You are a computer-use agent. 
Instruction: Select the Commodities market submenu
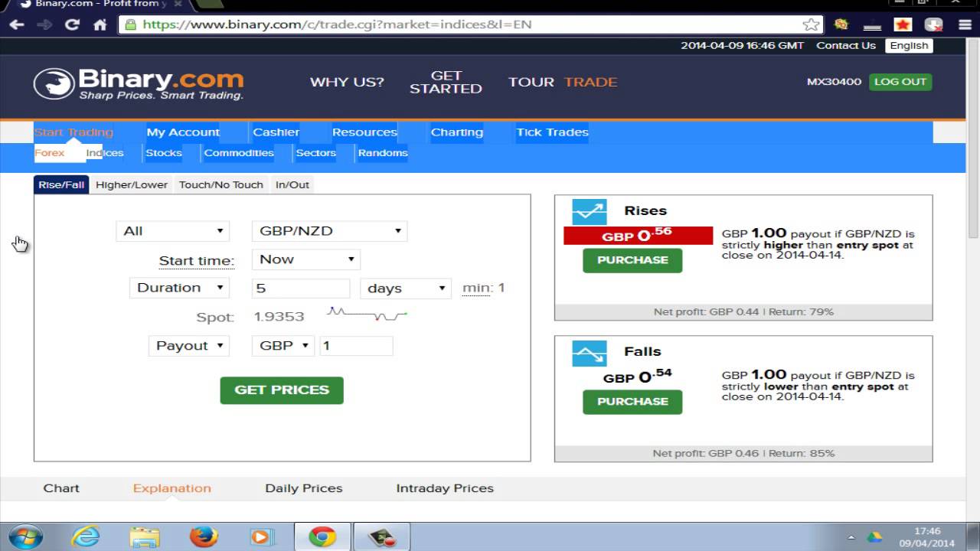(239, 153)
